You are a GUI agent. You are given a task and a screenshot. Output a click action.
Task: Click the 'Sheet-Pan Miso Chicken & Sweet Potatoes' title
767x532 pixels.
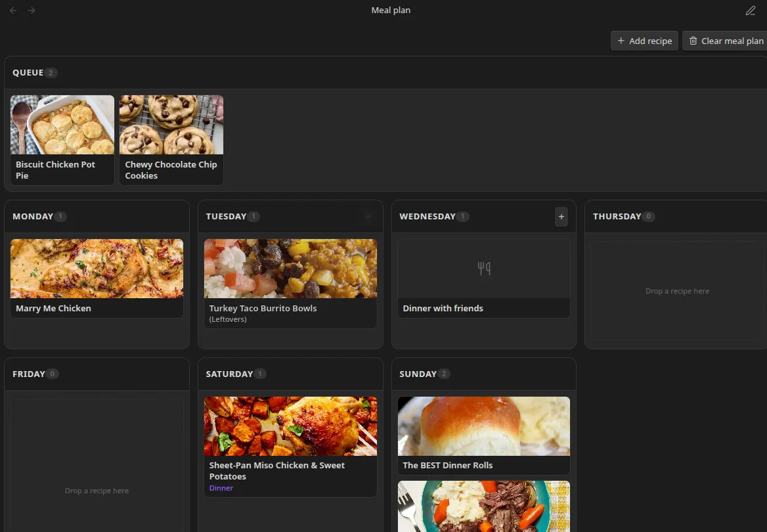tap(277, 471)
